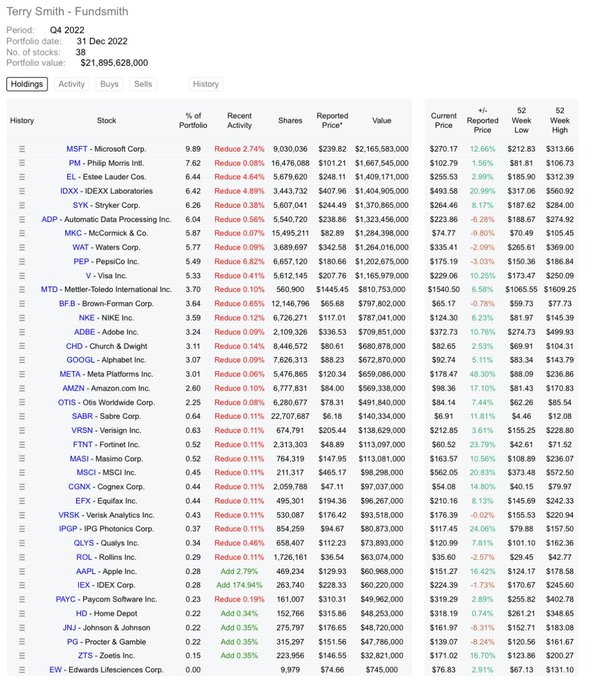Viewport: 611px width, 680px height.
Task: Open history icon for Alphabet Inc. row
Action: coord(22,360)
